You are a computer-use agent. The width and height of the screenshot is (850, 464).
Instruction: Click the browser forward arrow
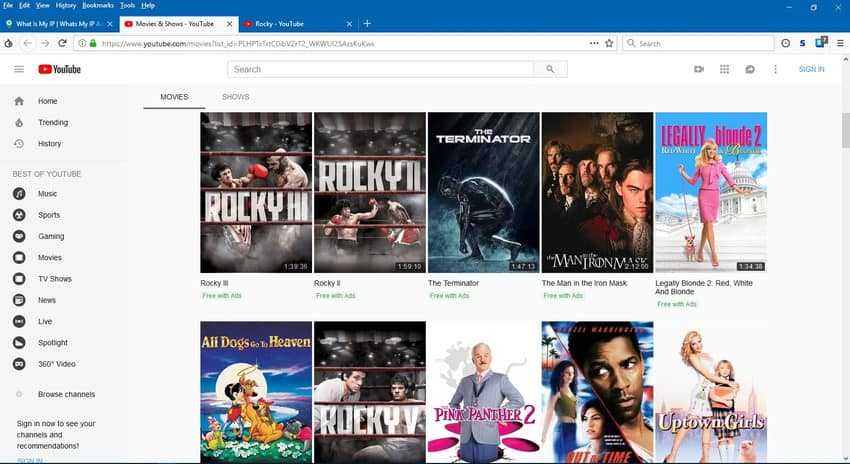45,43
